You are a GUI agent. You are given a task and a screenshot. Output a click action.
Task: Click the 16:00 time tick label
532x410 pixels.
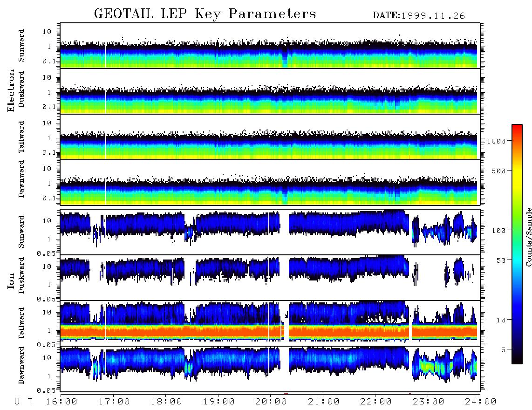coord(62,402)
